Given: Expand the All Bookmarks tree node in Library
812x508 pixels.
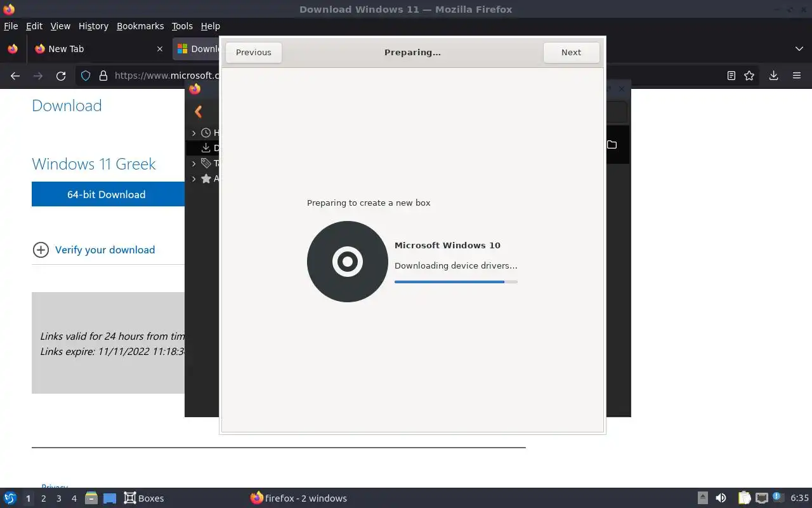Looking at the screenshot, I should pos(194,178).
